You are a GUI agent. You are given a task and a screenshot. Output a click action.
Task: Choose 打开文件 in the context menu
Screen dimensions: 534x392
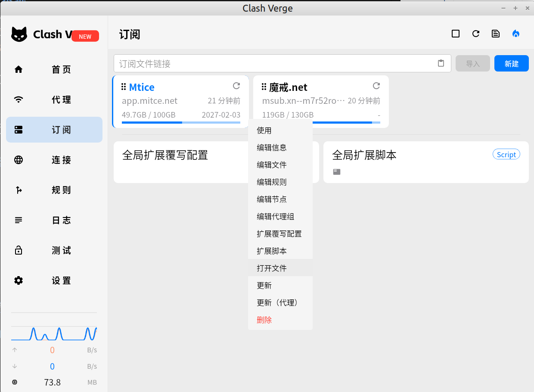click(280, 268)
